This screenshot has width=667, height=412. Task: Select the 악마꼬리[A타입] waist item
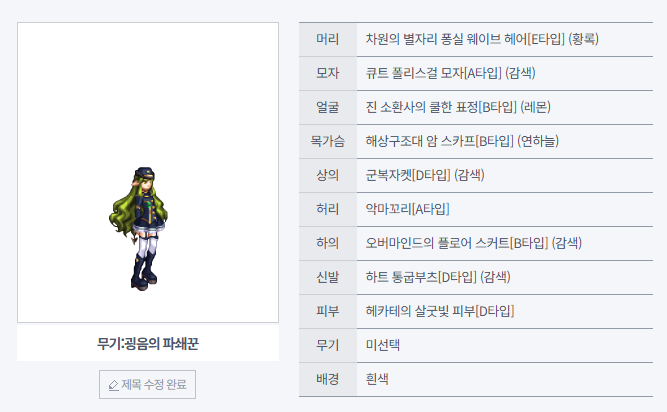pos(407,209)
